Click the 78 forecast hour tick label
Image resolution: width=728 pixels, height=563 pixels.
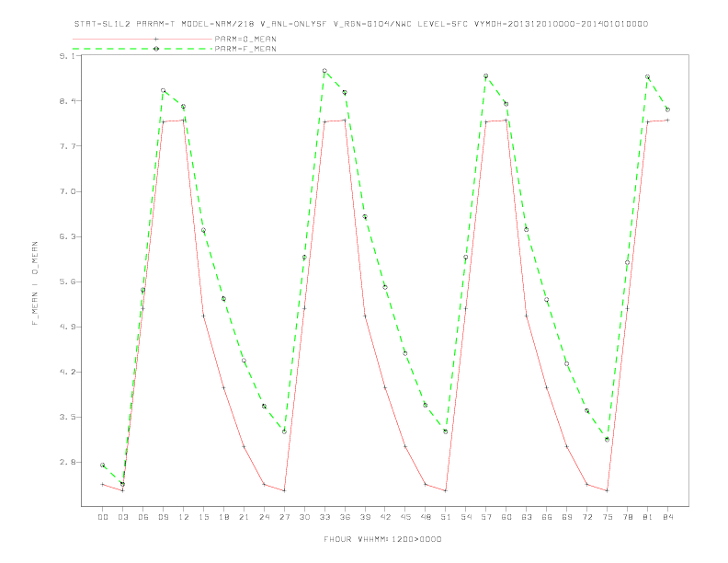coord(627,517)
